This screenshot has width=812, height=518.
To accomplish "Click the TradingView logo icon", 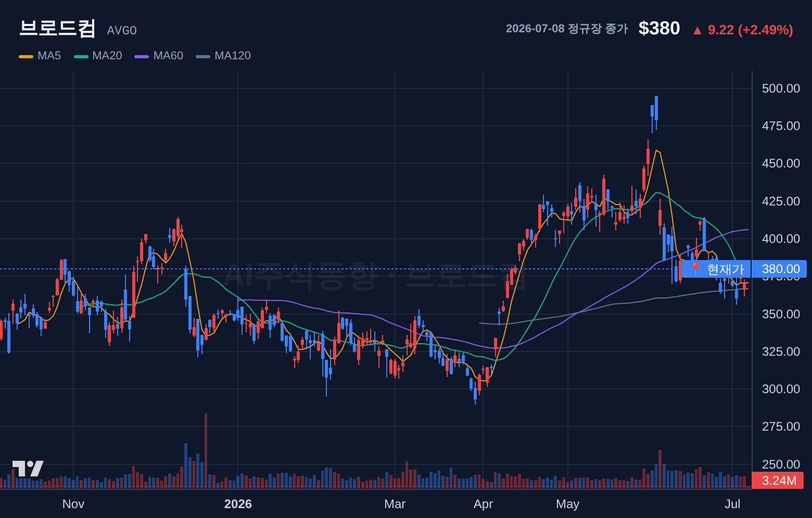I will pyautogui.click(x=28, y=469).
